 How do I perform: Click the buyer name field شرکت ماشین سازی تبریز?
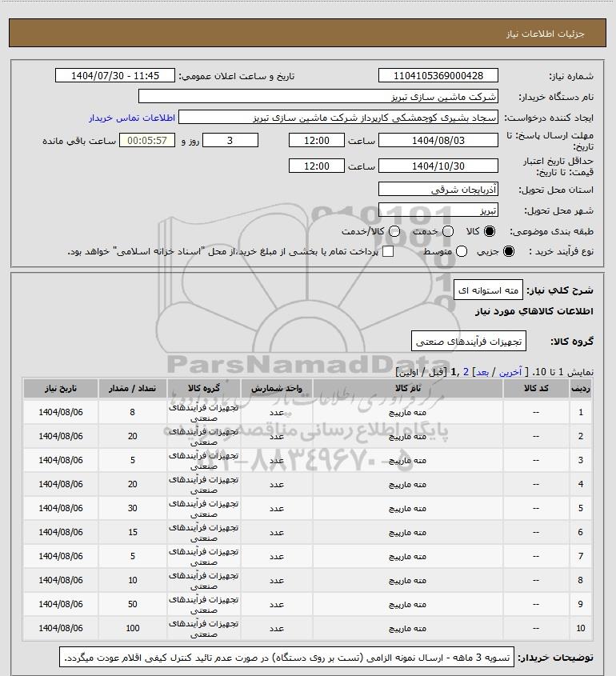[318, 96]
